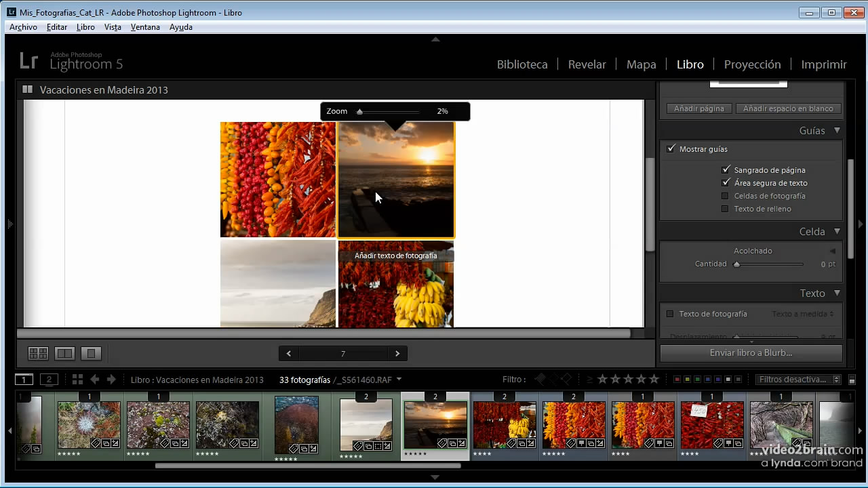This screenshot has width=868, height=488.
Task: Switch to single page view
Action: 91,353
